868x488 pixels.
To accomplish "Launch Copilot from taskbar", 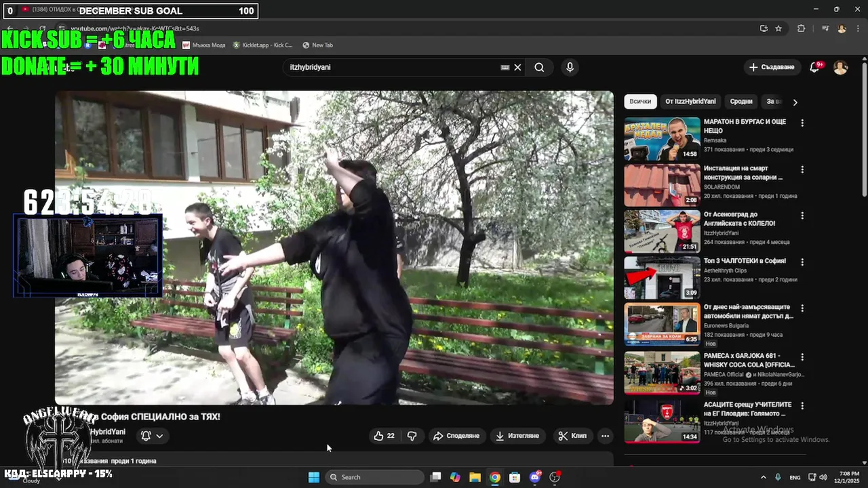I will pos(455,477).
